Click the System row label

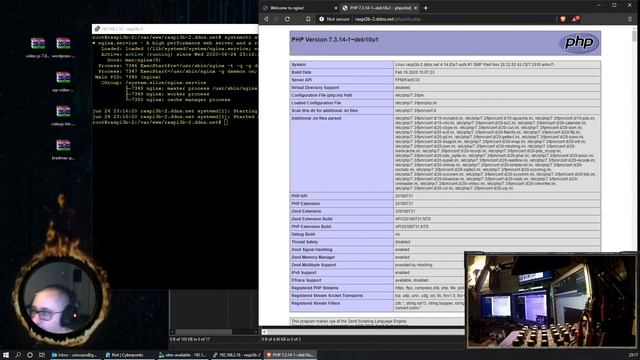298,64
